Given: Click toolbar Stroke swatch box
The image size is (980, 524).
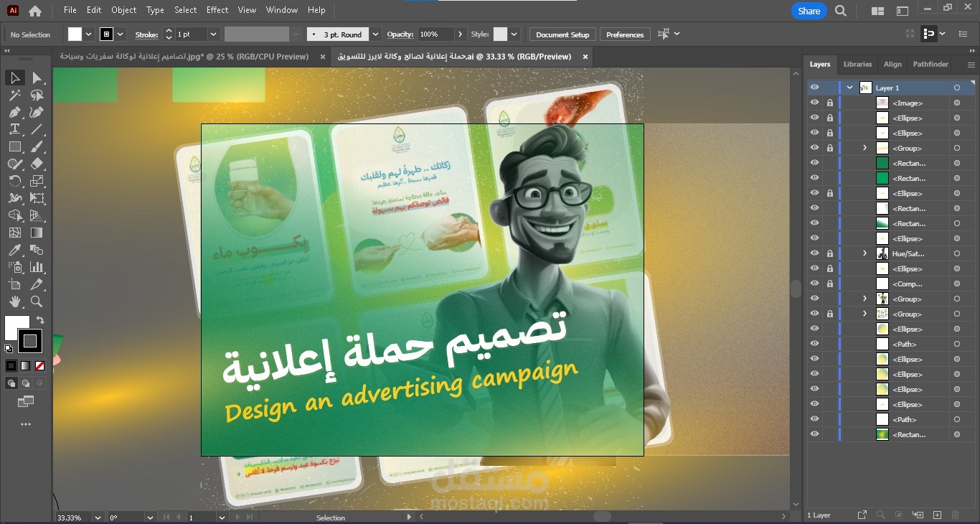Looking at the screenshot, I should point(30,341).
